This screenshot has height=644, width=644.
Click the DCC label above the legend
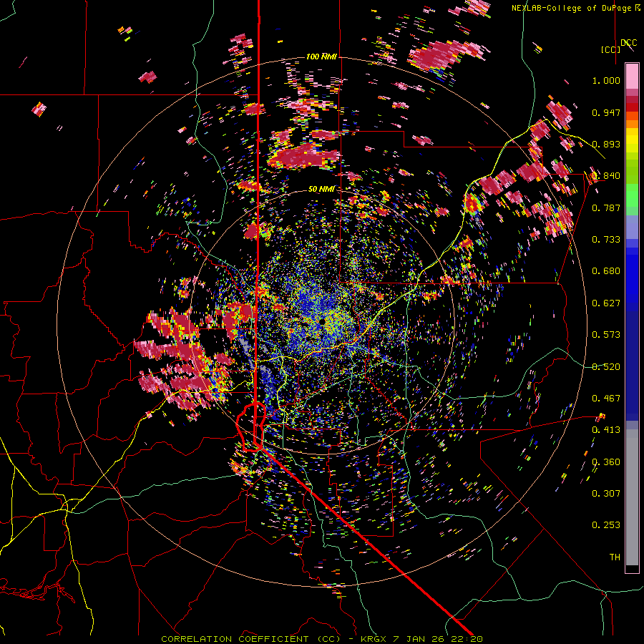click(628, 43)
